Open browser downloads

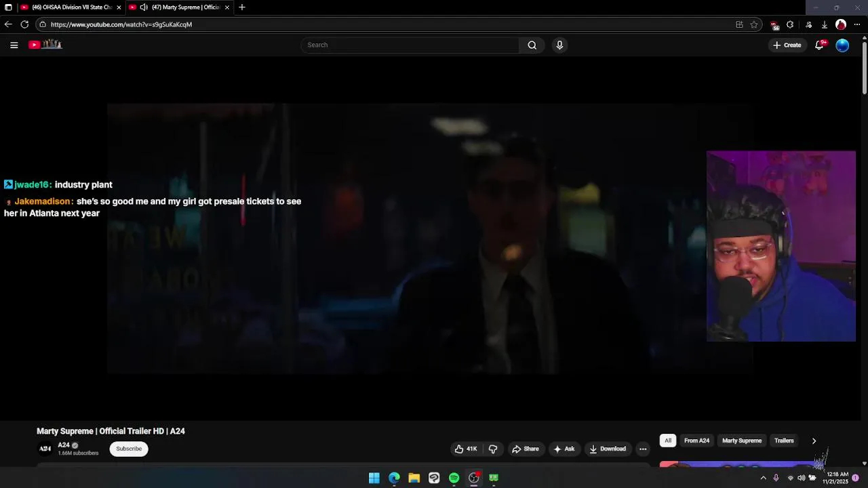click(824, 24)
